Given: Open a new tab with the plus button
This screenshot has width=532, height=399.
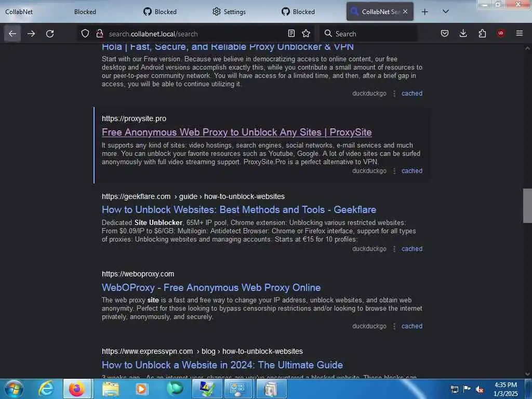Looking at the screenshot, I should (x=424, y=12).
